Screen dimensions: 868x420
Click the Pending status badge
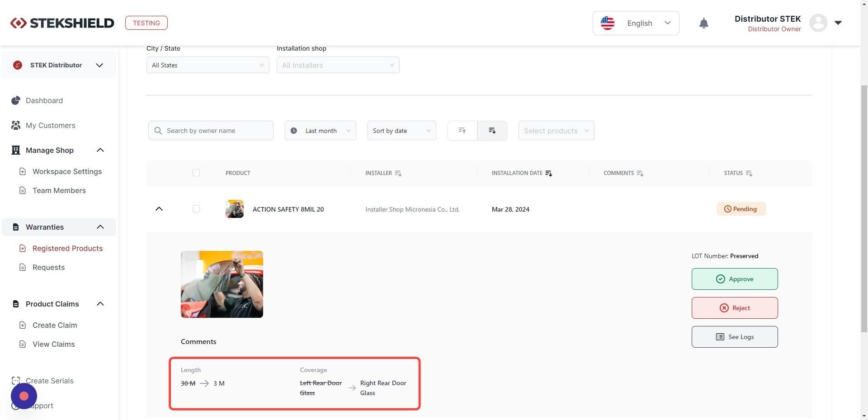(741, 209)
